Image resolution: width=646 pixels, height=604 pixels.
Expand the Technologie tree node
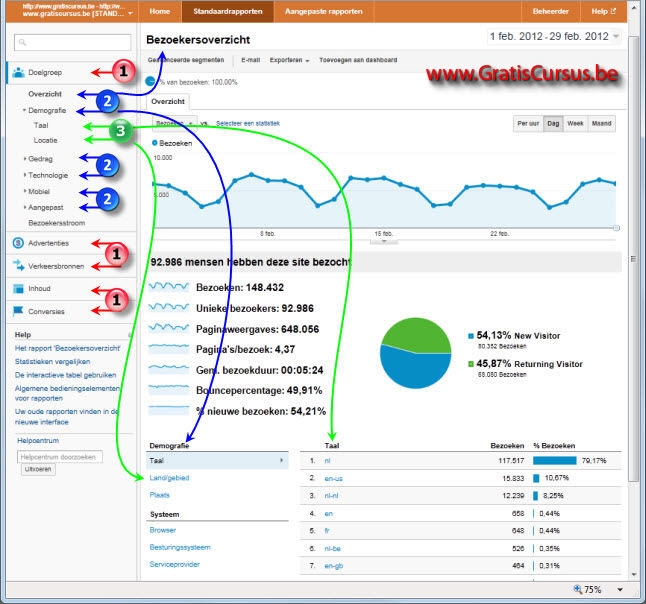(25, 175)
